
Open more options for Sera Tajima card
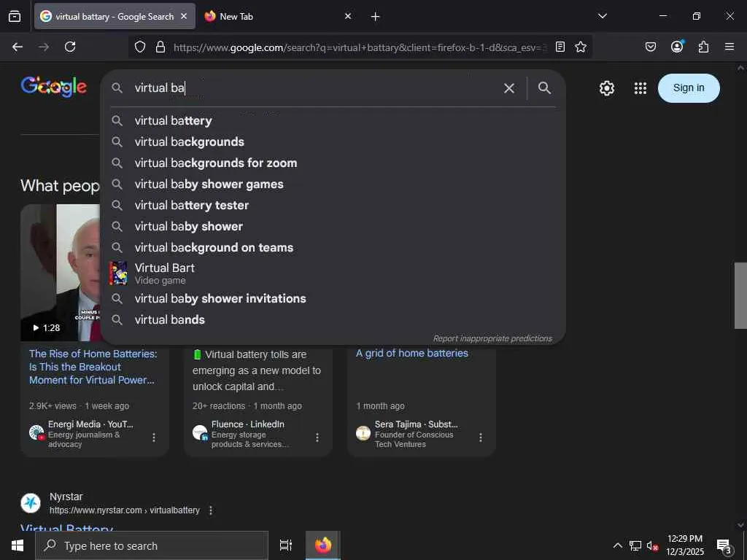pyautogui.click(x=480, y=437)
